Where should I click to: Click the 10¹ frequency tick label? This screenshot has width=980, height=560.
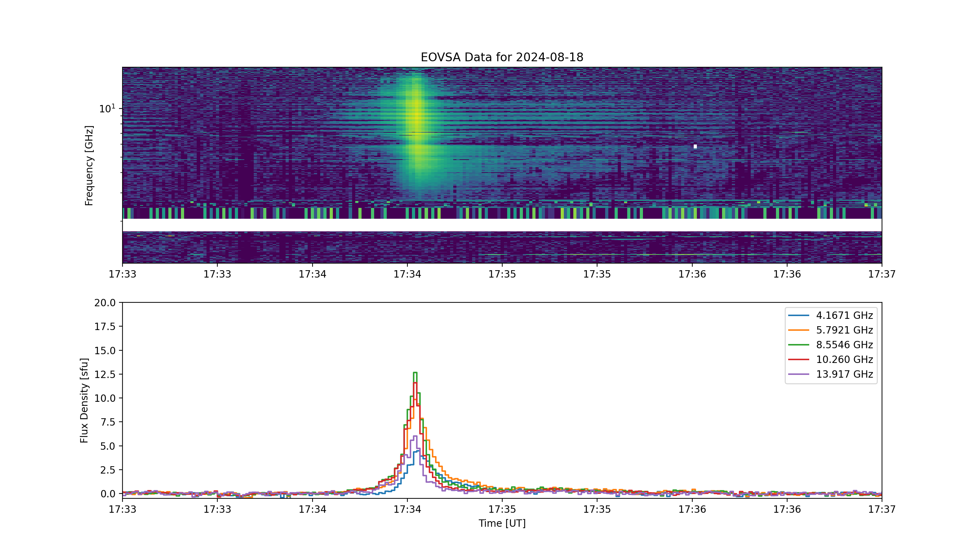tap(107, 108)
